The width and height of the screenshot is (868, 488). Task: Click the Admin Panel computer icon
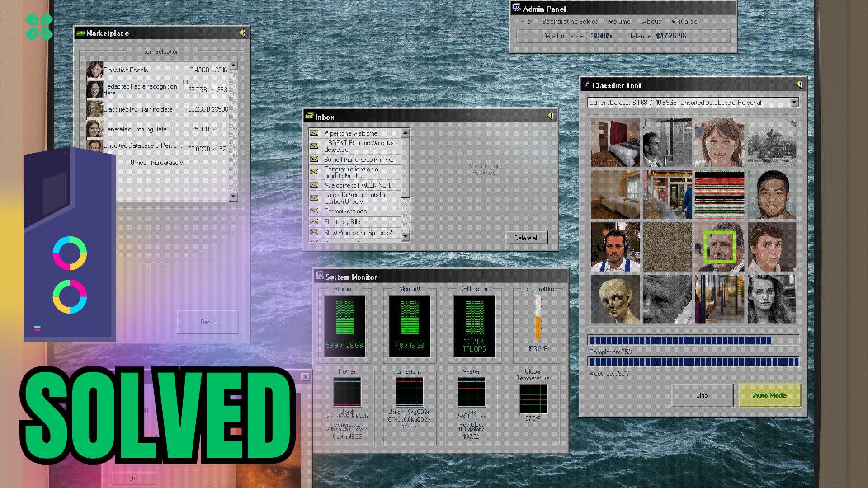[x=516, y=8]
